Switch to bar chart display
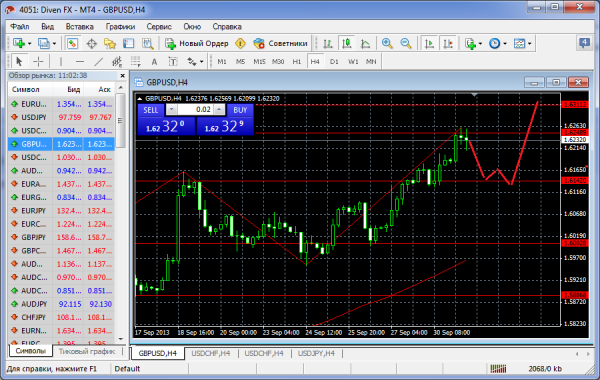Viewport: 600px width, 380px height. pyautogui.click(x=328, y=44)
